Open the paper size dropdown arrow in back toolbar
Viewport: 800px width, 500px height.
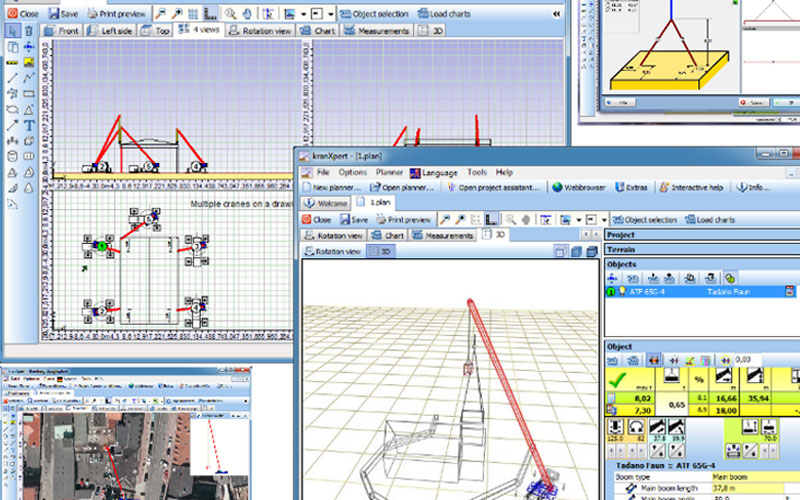pos(330,14)
